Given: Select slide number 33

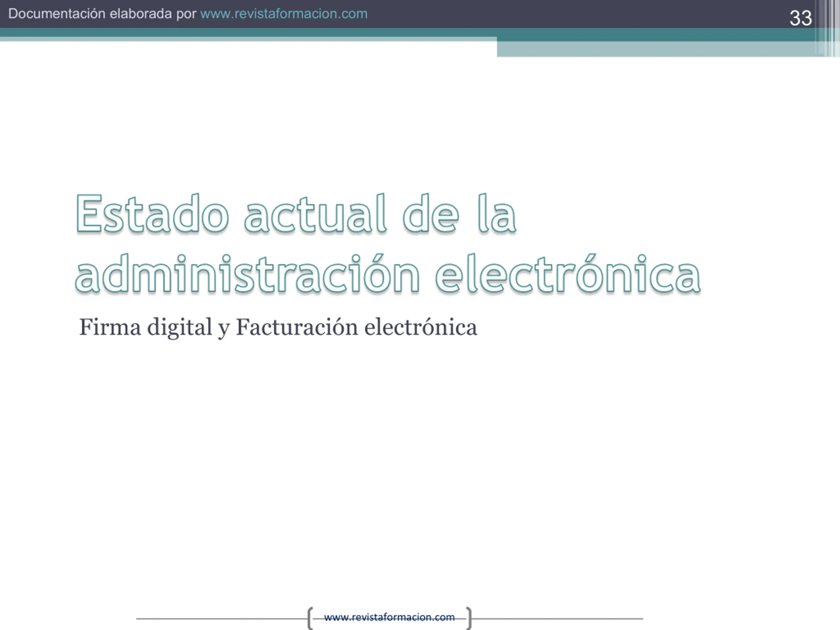Looking at the screenshot, I should tap(801, 18).
